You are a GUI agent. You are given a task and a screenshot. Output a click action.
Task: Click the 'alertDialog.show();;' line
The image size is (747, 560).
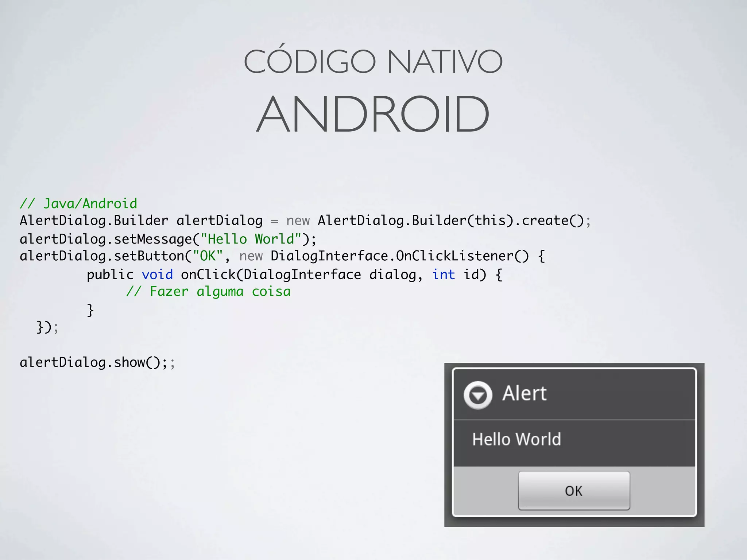pos(97,362)
